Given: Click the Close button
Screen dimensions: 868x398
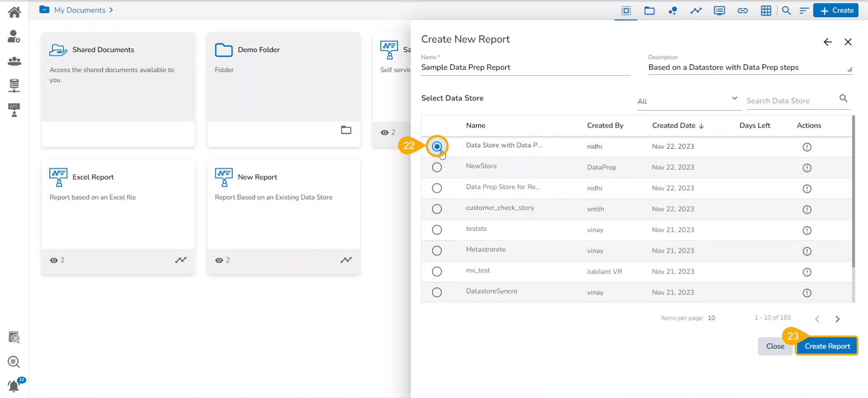Looking at the screenshot, I should click(x=775, y=346).
